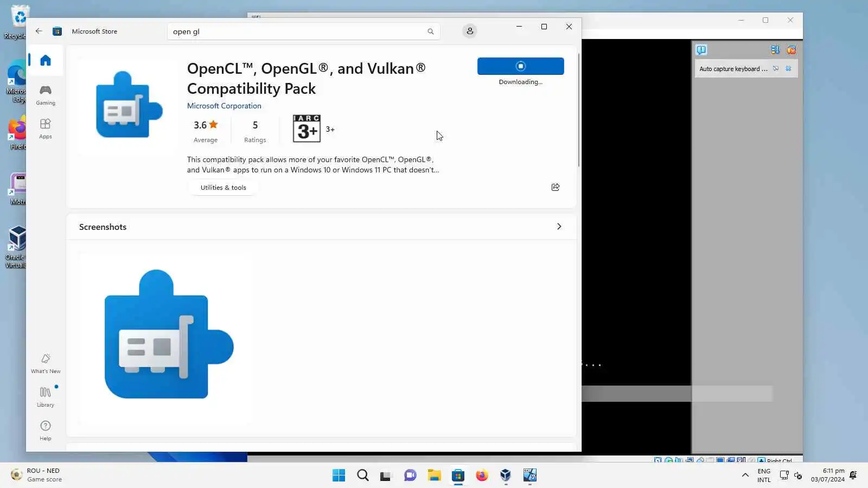Click the network tray icon
The image size is (868, 488).
point(784,475)
